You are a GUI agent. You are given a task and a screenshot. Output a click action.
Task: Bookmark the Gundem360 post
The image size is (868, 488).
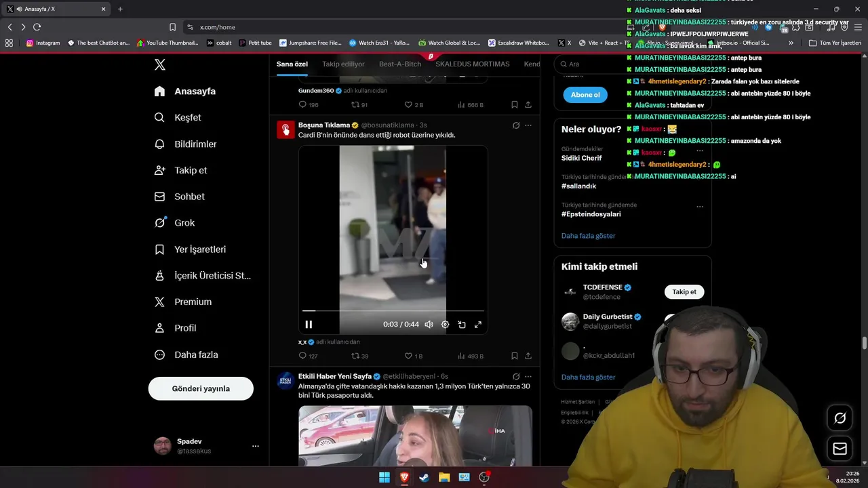point(515,105)
